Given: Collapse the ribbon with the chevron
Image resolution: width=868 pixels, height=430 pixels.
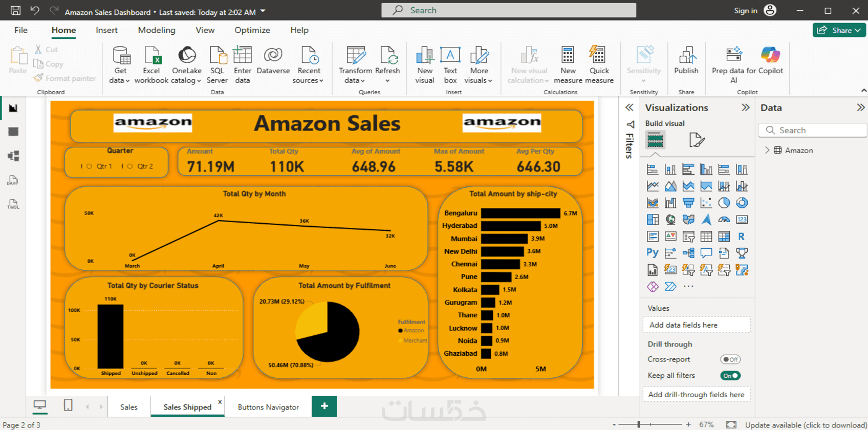Looking at the screenshot, I should [864, 91].
